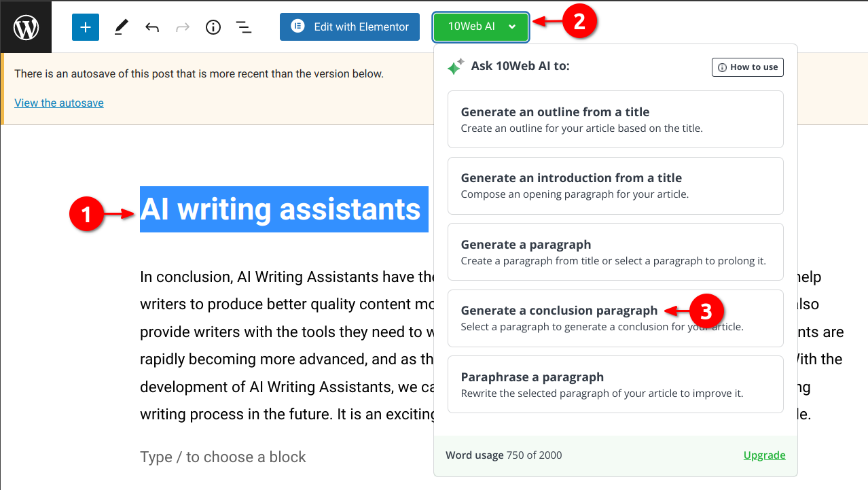Click the WordPress logo icon
The image size is (868, 490).
point(26,27)
